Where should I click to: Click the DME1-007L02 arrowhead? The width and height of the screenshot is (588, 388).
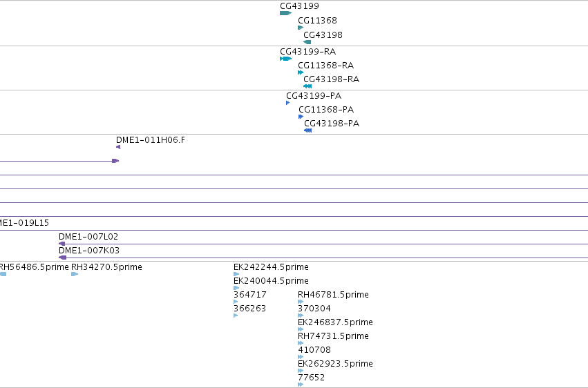coord(62,244)
